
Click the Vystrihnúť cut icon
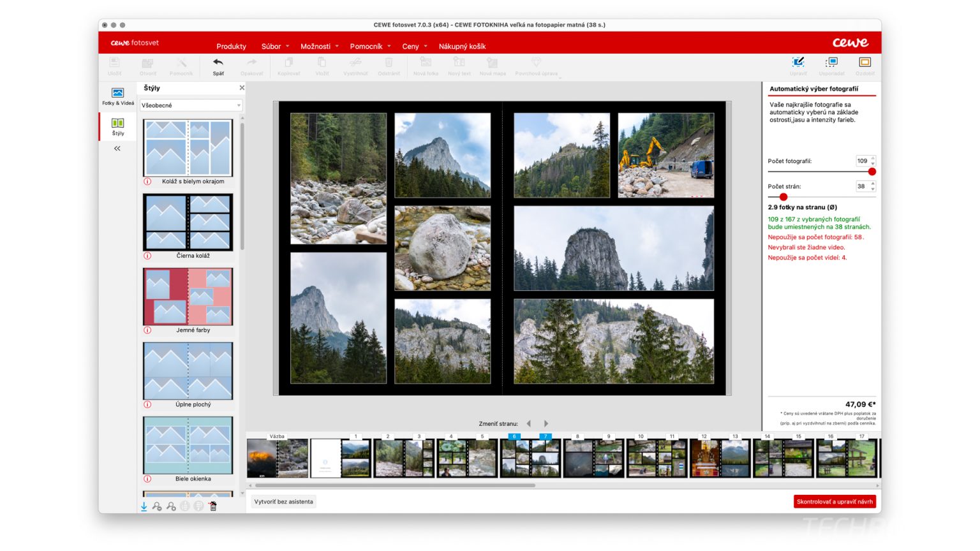coord(355,62)
